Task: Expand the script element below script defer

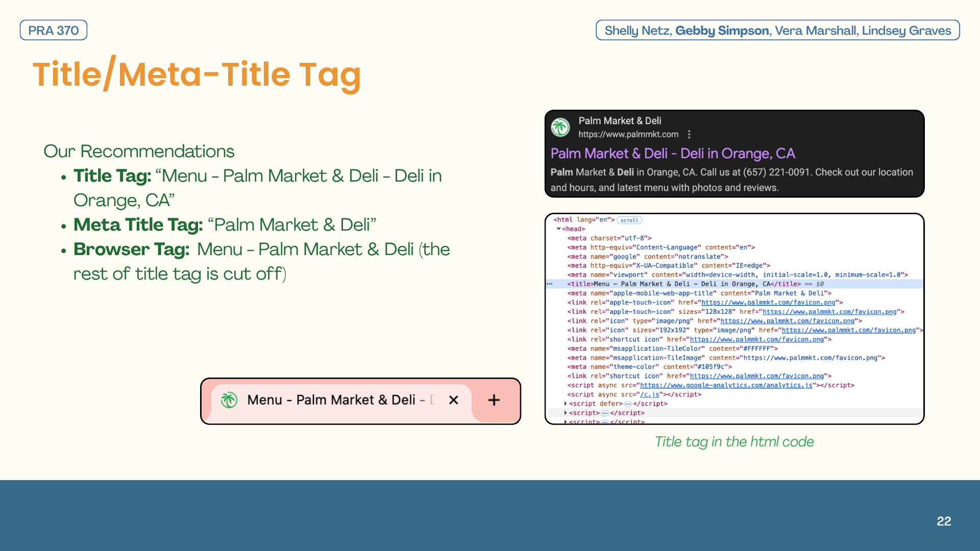Action: (x=566, y=413)
